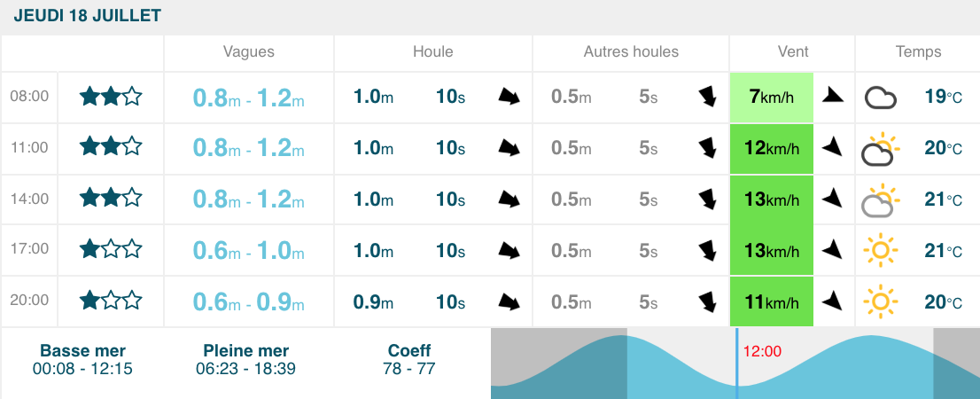
Task: Click the 7km/h light green wind cell
Action: (771, 97)
